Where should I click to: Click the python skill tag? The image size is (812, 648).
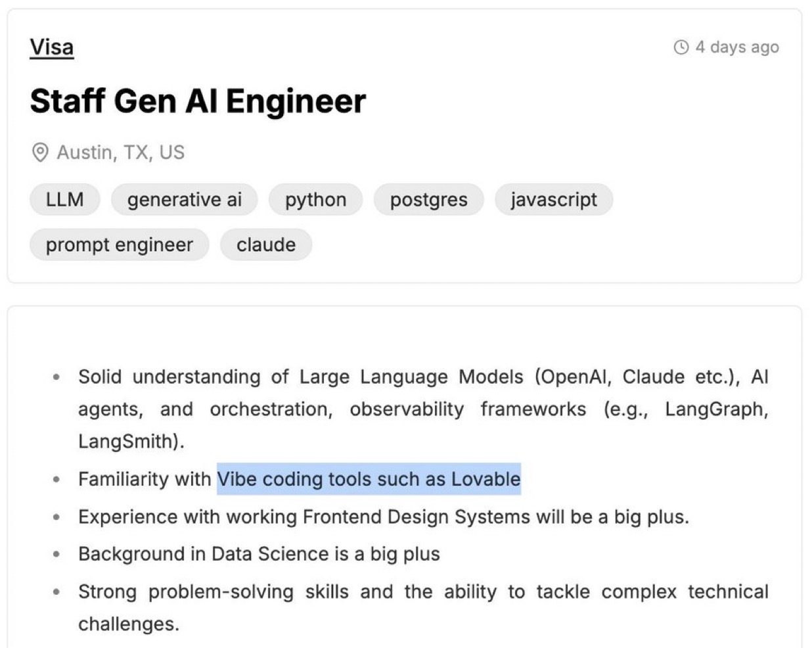[315, 200]
